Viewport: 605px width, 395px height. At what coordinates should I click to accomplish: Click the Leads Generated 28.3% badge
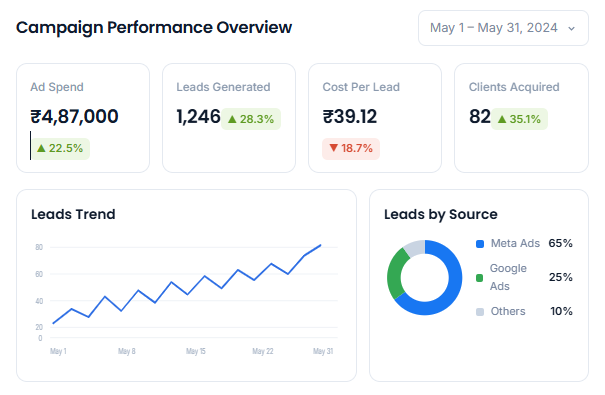[x=251, y=119]
